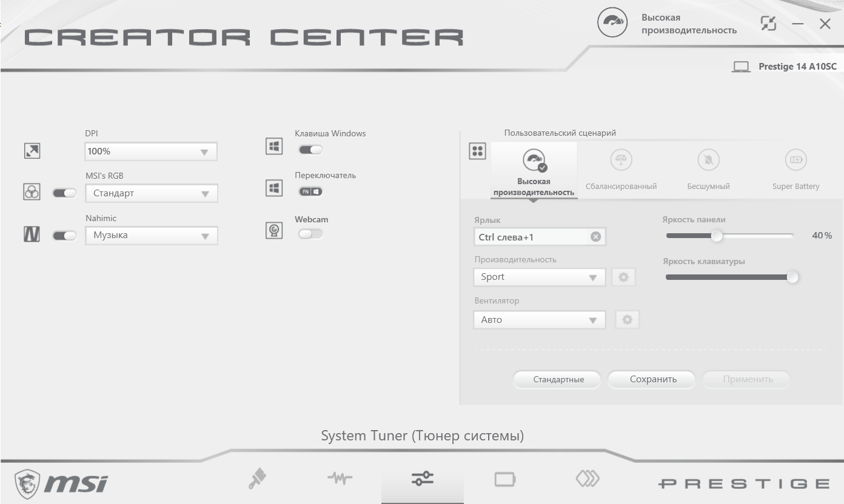Viewport: 844px width, 504px height.
Task: Click the Prestige 14 A10SC device name
Action: tap(797, 67)
